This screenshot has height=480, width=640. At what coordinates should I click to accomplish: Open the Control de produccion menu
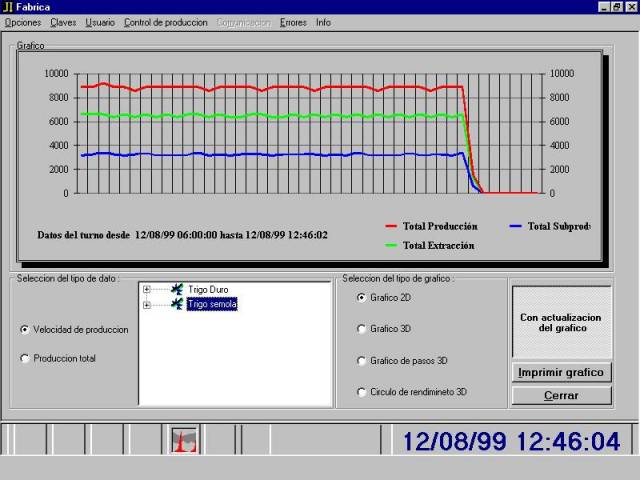pyautogui.click(x=166, y=22)
